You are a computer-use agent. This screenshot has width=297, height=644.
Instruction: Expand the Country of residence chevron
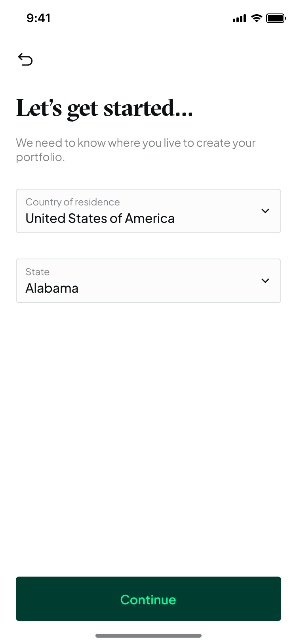(x=265, y=211)
